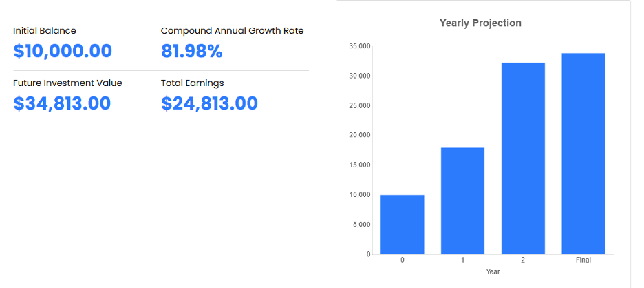Click the '2' x-axis tick label
This screenshot has width=644, height=288.
pos(523,260)
